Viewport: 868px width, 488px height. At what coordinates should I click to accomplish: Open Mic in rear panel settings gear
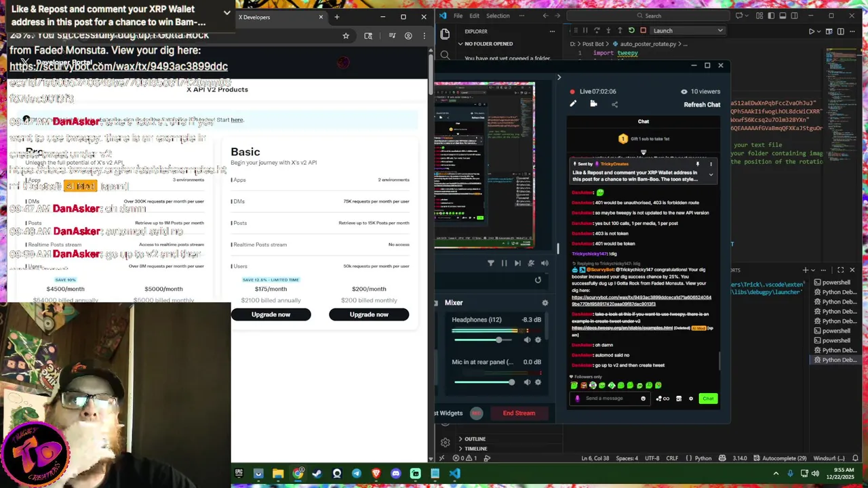(x=538, y=382)
